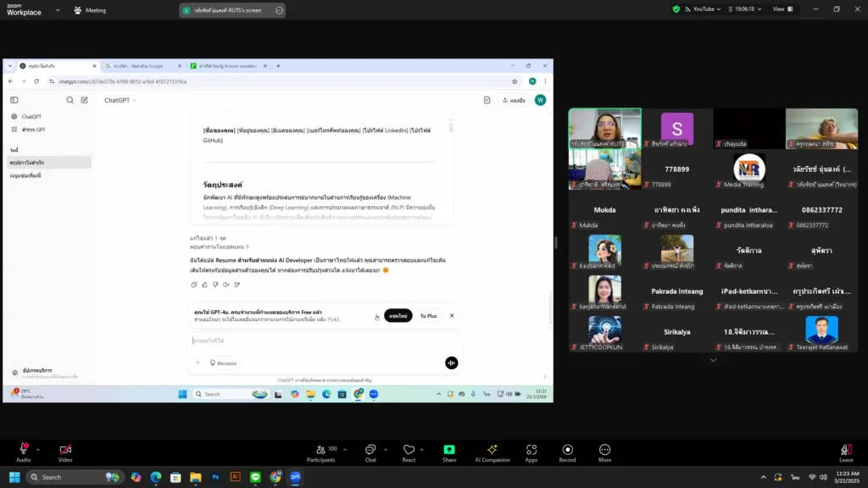Open screen share options ellipsis menu

(279, 10)
